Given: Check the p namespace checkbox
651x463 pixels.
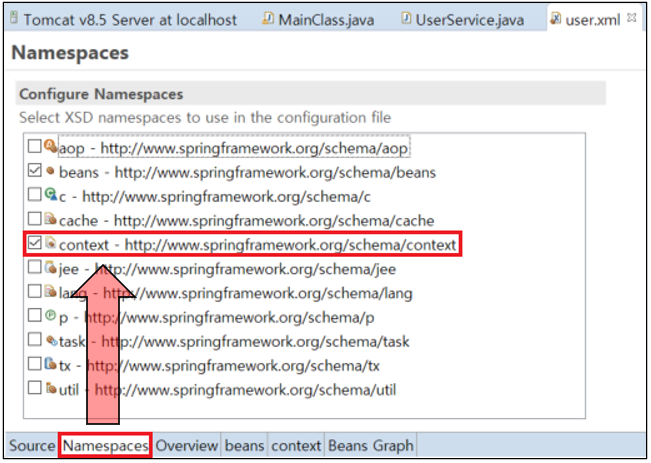Looking at the screenshot, I should tap(34, 315).
